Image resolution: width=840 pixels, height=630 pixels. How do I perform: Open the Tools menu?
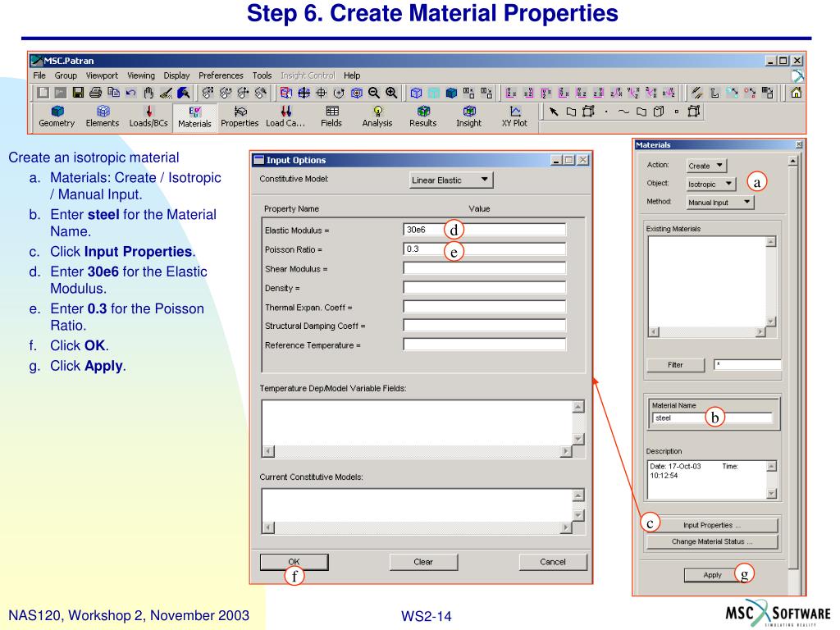(262, 75)
